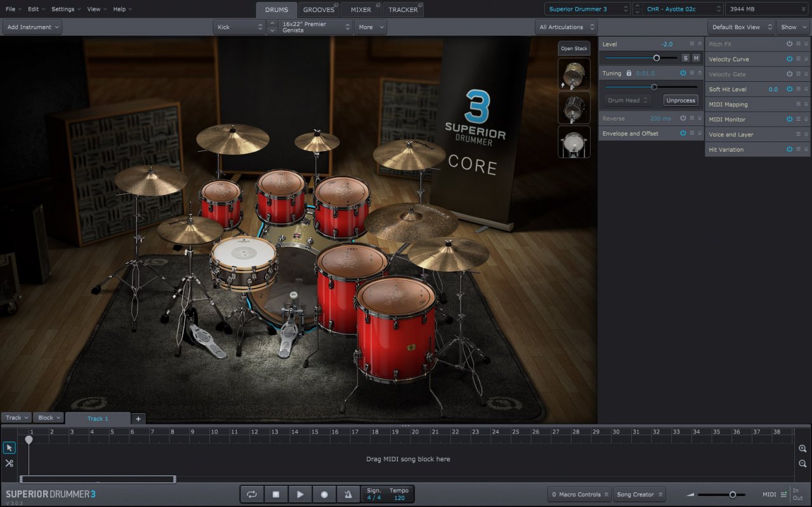Open the File menu
Image resolution: width=812 pixels, height=507 pixels.
(x=13, y=9)
